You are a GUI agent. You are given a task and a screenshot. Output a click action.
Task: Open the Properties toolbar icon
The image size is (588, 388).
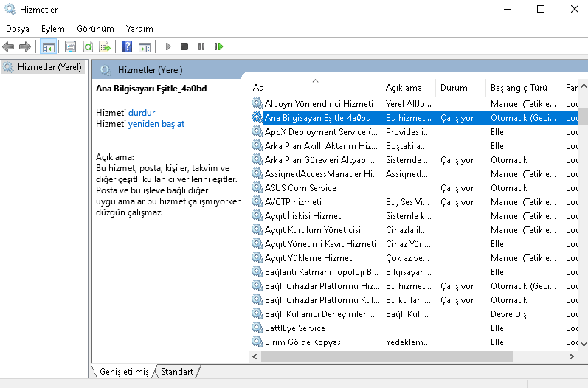[x=70, y=47]
